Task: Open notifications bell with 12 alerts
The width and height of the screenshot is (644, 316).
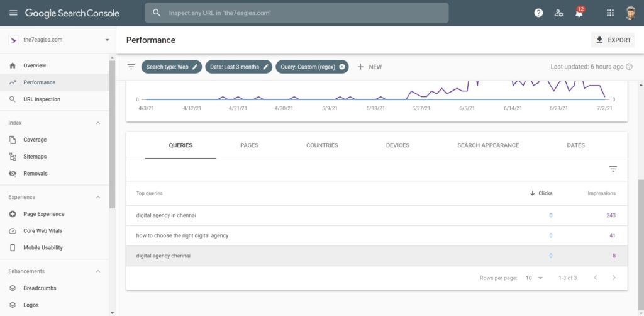Action: pos(579,13)
